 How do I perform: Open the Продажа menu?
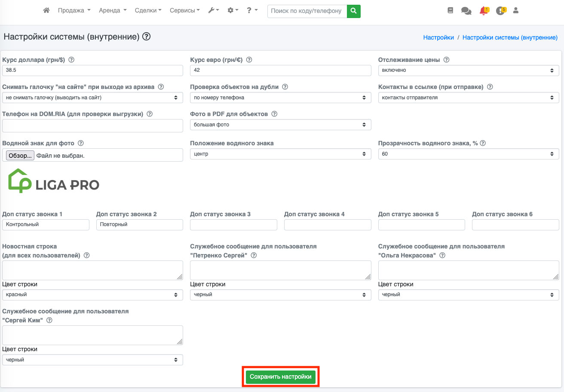click(x=74, y=11)
